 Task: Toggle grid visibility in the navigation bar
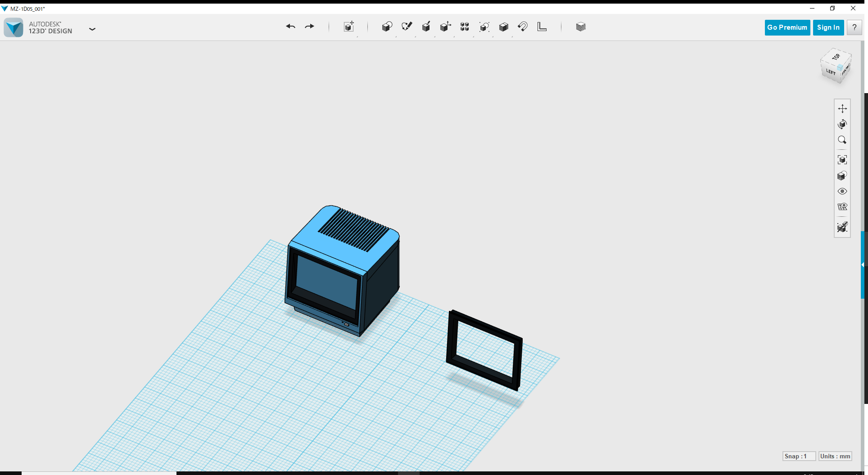842,206
